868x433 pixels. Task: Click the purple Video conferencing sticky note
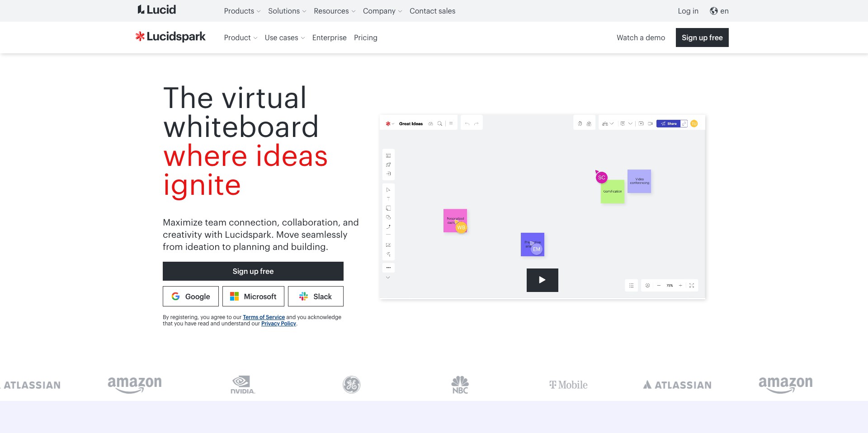(639, 181)
